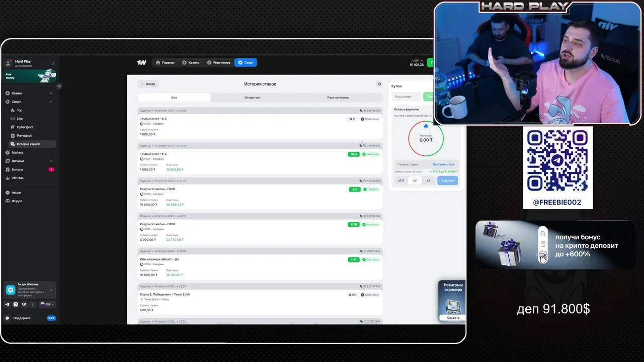Select the Рассчитанные filter tab
644x362 pixels.
point(338,98)
